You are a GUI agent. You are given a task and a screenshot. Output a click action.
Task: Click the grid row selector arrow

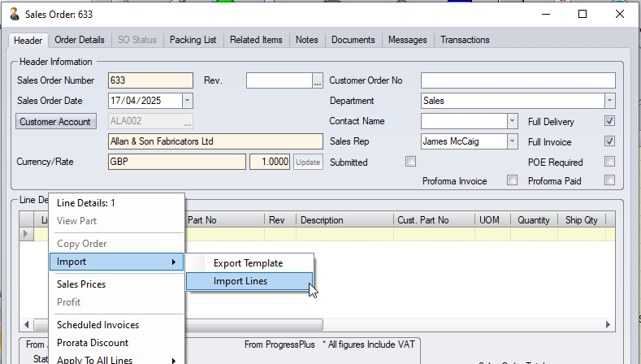click(27, 234)
